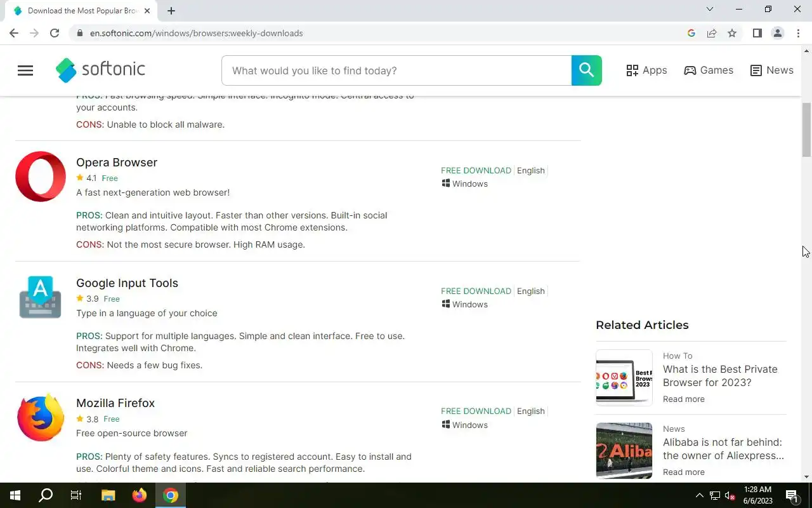The height and width of the screenshot is (508, 812).
Task: Bookmark this page with the star icon
Action: (x=732, y=33)
